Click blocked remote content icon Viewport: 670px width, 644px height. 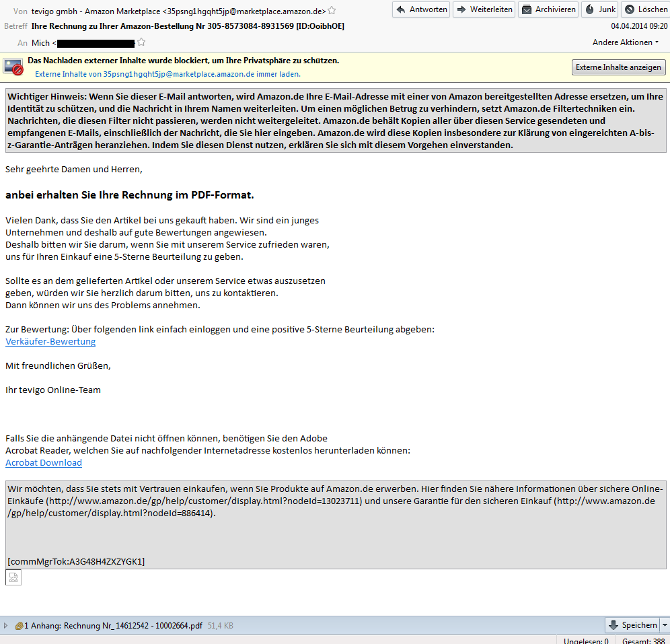click(13, 67)
